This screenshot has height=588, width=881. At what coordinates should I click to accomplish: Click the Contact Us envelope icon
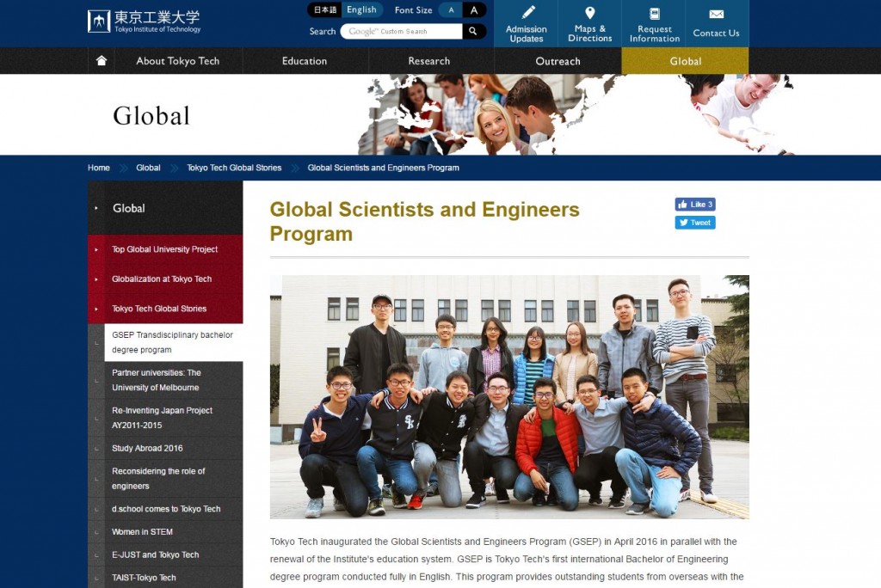pos(717,14)
